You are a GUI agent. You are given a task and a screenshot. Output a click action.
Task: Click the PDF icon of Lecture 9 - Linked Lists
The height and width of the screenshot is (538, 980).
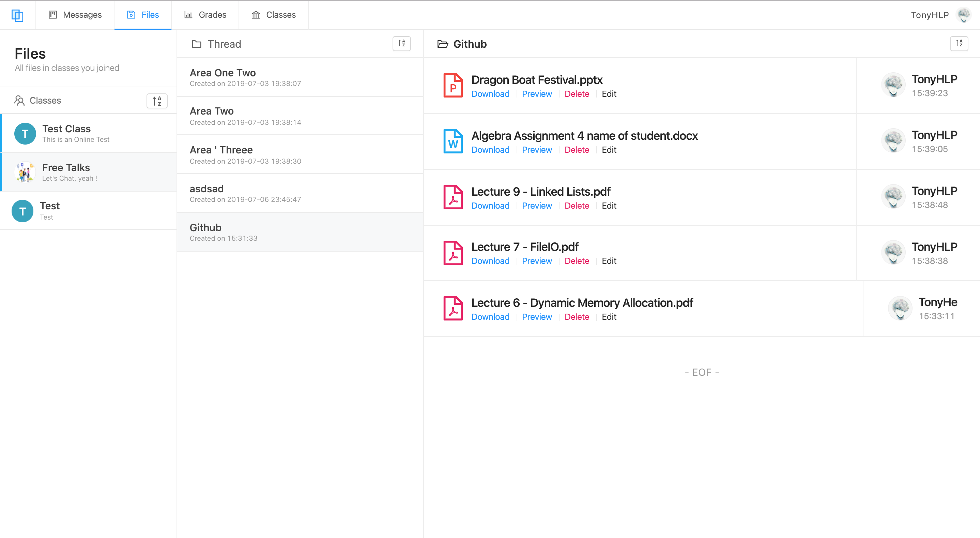[453, 197]
